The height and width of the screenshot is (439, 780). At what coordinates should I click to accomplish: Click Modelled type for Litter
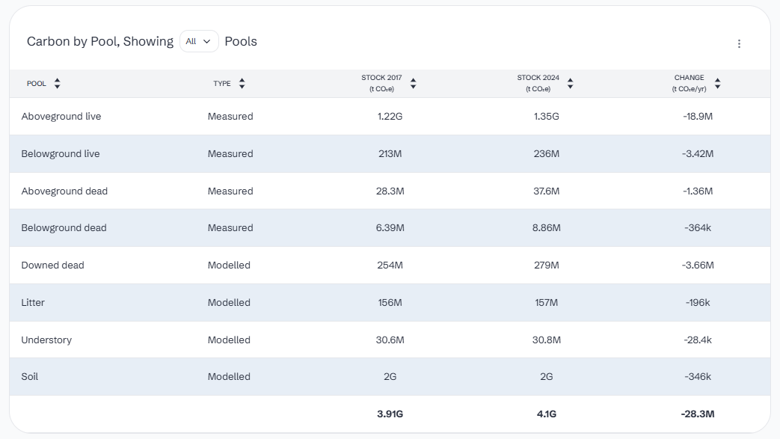point(229,302)
